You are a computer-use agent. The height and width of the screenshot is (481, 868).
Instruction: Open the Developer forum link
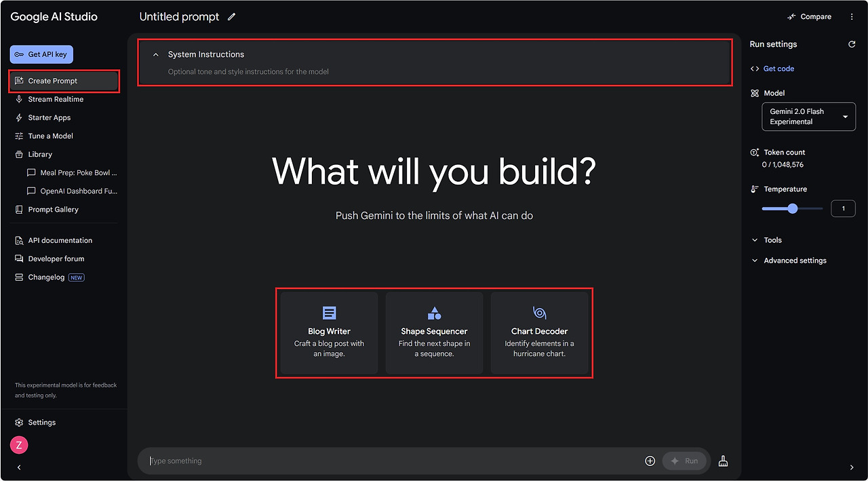(x=56, y=258)
